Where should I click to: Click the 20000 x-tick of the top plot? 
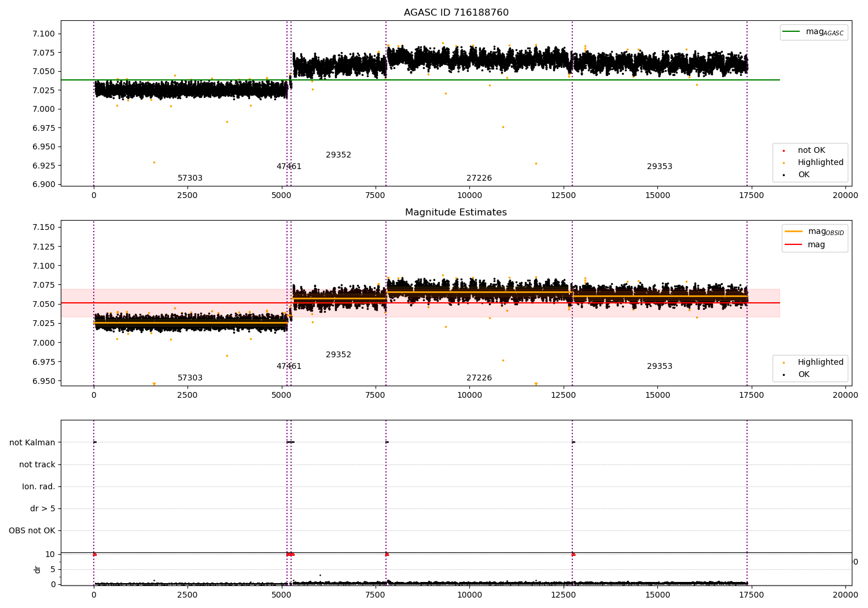click(x=845, y=196)
